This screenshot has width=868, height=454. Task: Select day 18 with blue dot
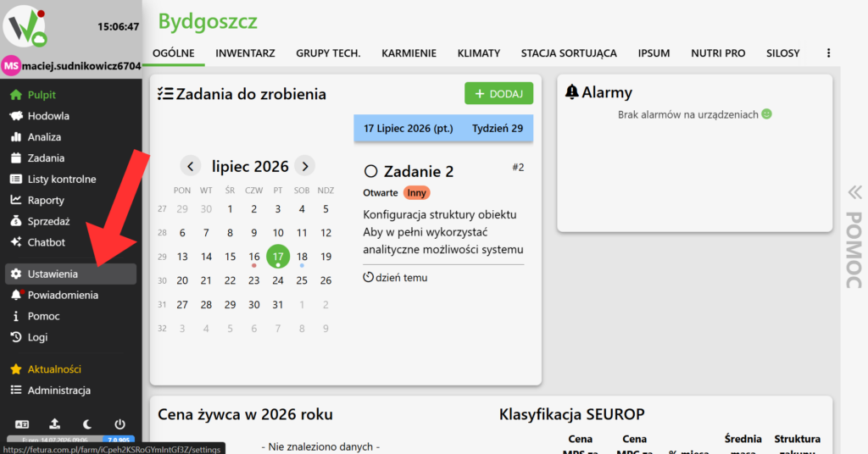pyautogui.click(x=302, y=257)
